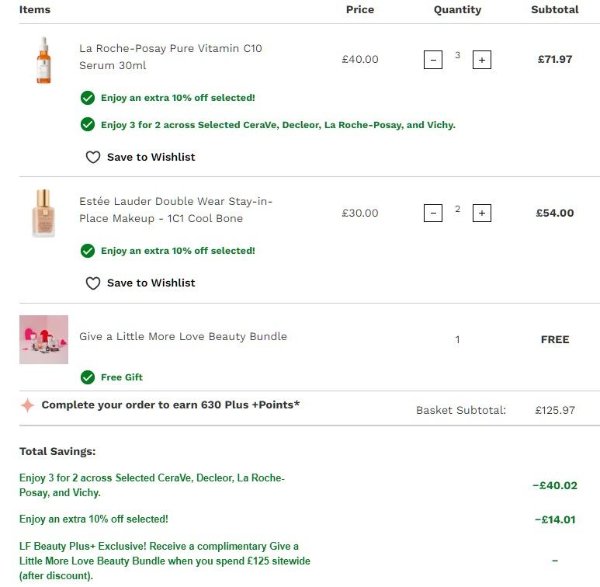The width and height of the screenshot is (600, 587).
Task: Click green check icon beside Free Gift
Action: pyautogui.click(x=88, y=377)
